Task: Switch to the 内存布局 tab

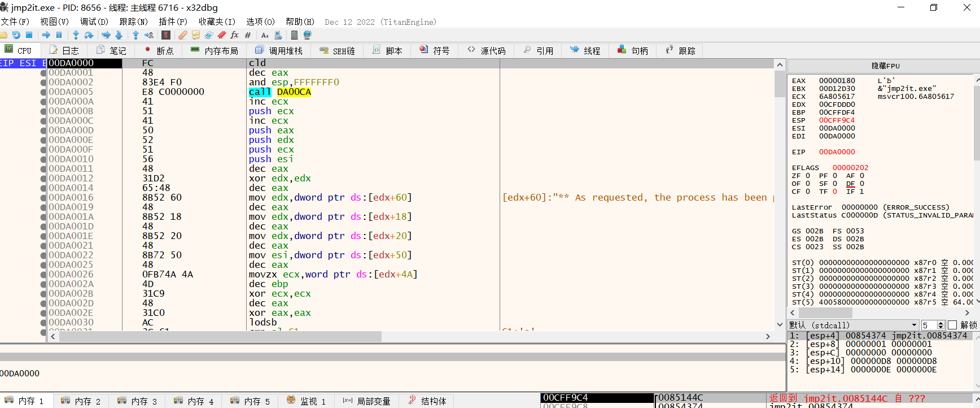Action: pos(215,50)
